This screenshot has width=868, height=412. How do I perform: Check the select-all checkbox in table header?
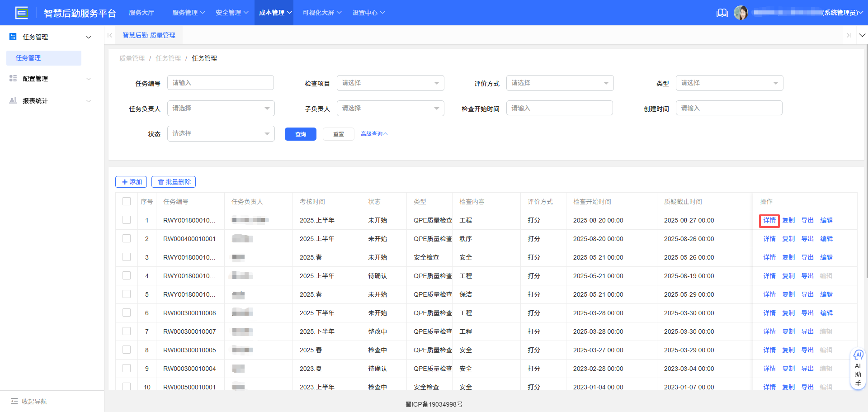pyautogui.click(x=127, y=201)
